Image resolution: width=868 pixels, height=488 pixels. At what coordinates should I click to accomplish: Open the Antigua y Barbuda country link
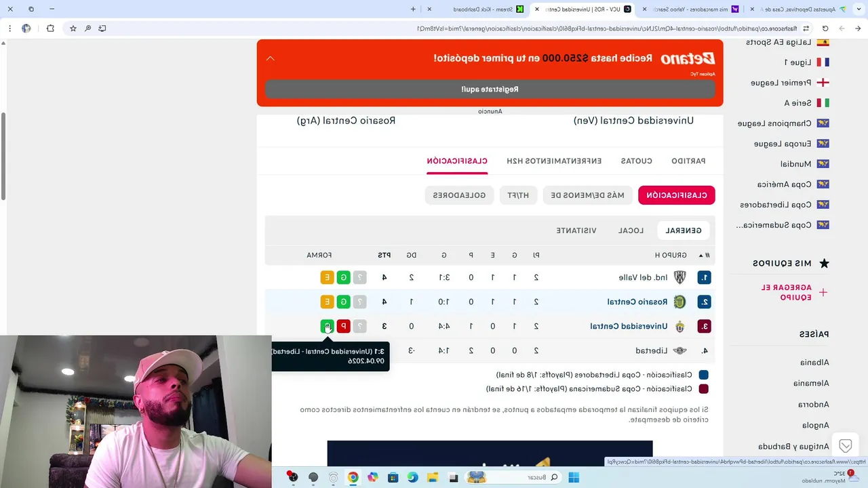coord(793,447)
